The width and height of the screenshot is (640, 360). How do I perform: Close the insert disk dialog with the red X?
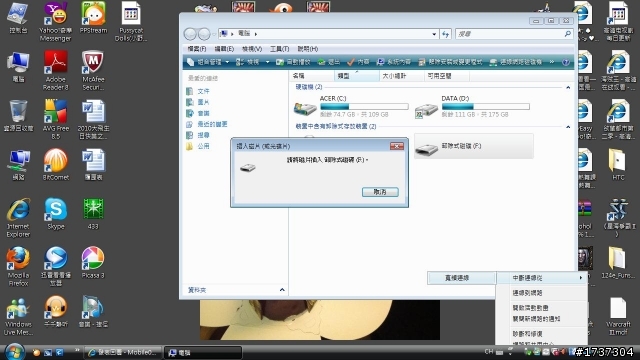(397, 146)
